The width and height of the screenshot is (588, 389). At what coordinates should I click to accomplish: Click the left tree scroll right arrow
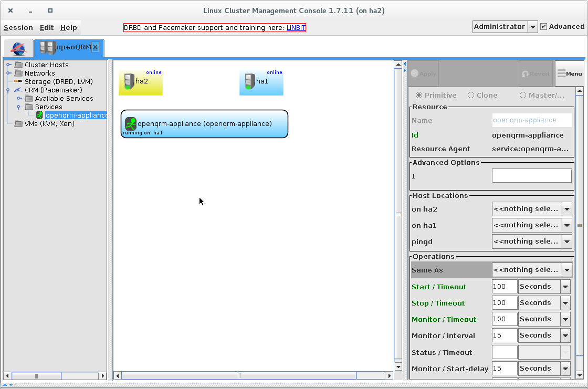point(103,376)
